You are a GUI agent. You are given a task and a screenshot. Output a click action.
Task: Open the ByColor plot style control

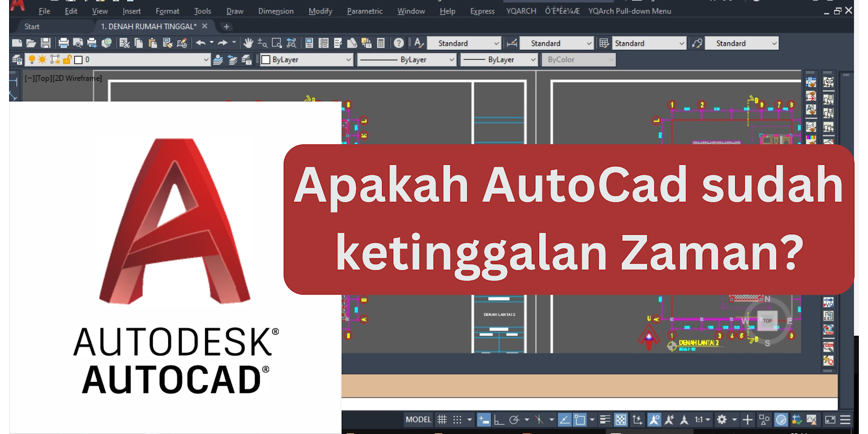pyautogui.click(x=579, y=60)
